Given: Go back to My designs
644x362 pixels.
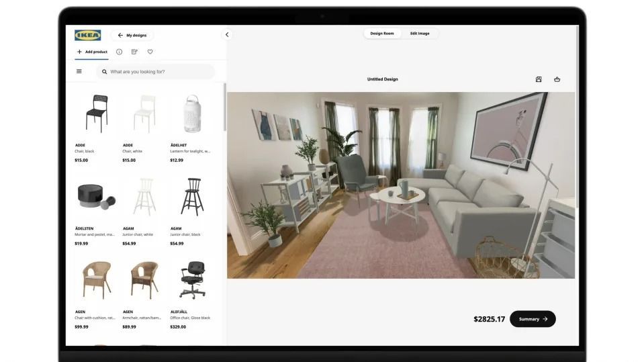Looking at the screenshot, I should pyautogui.click(x=132, y=35).
